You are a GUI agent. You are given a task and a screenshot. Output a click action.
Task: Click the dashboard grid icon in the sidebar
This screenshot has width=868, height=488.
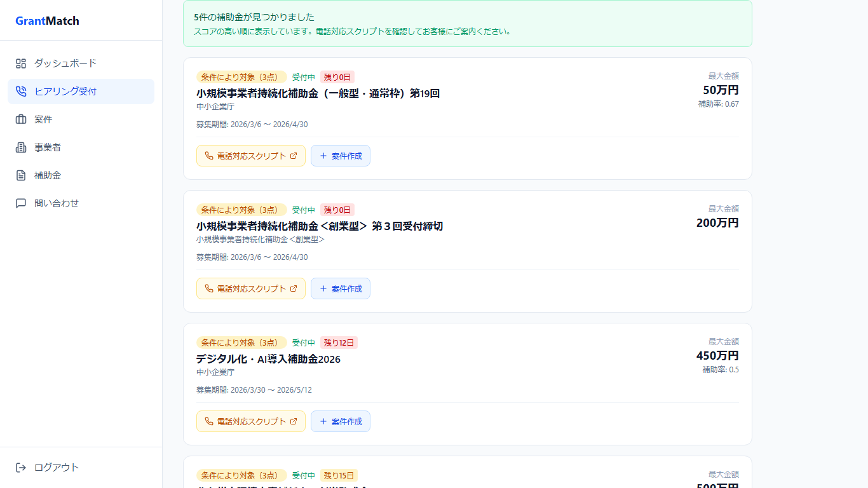tap(20, 63)
